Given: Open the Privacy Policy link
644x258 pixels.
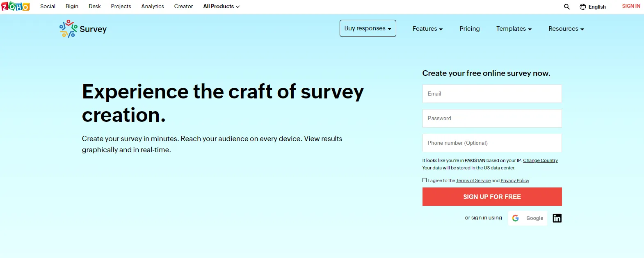Looking at the screenshot, I should pyautogui.click(x=515, y=180).
